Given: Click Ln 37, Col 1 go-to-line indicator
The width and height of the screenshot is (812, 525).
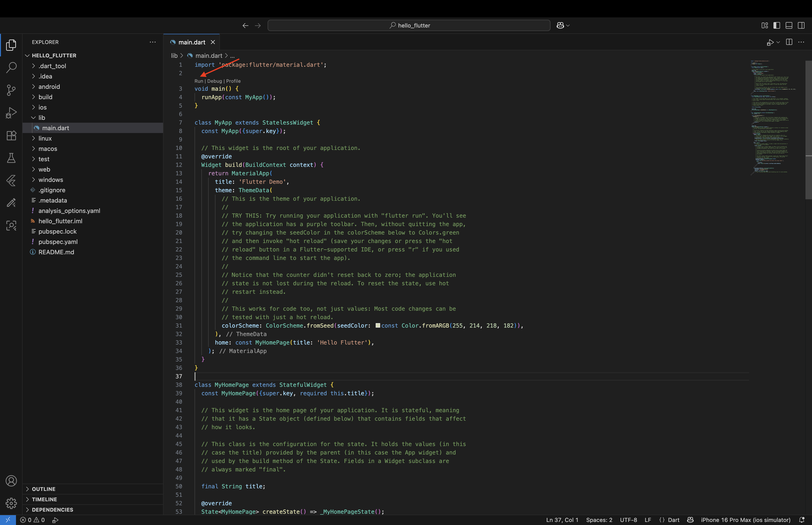Looking at the screenshot, I should point(562,520).
